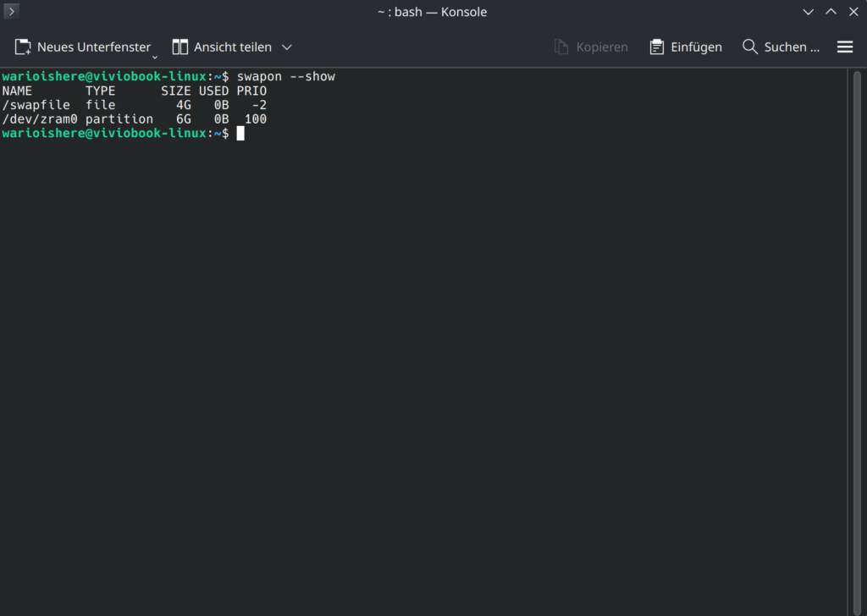Click the Ansicht teilen split view icon
The height and width of the screenshot is (616, 867).
click(x=180, y=47)
